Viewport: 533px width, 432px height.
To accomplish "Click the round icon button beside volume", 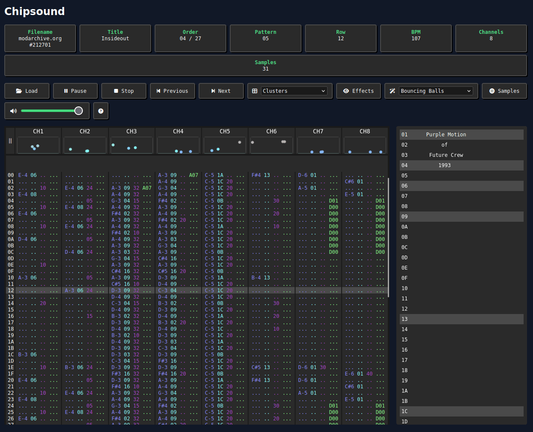I will point(101,111).
